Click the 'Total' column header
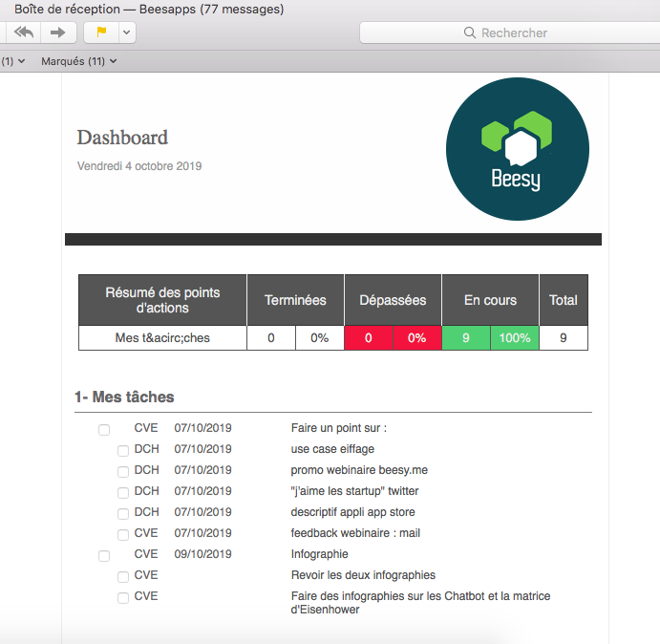660x644 pixels. pyautogui.click(x=564, y=300)
